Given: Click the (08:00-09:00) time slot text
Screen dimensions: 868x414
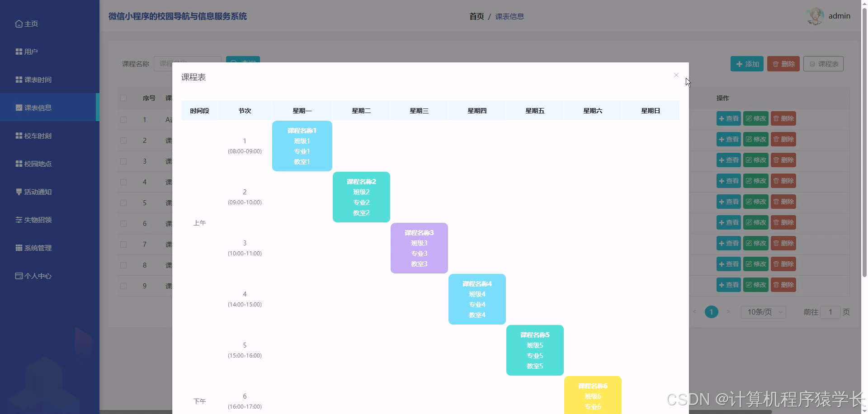Looking at the screenshot, I should (245, 151).
